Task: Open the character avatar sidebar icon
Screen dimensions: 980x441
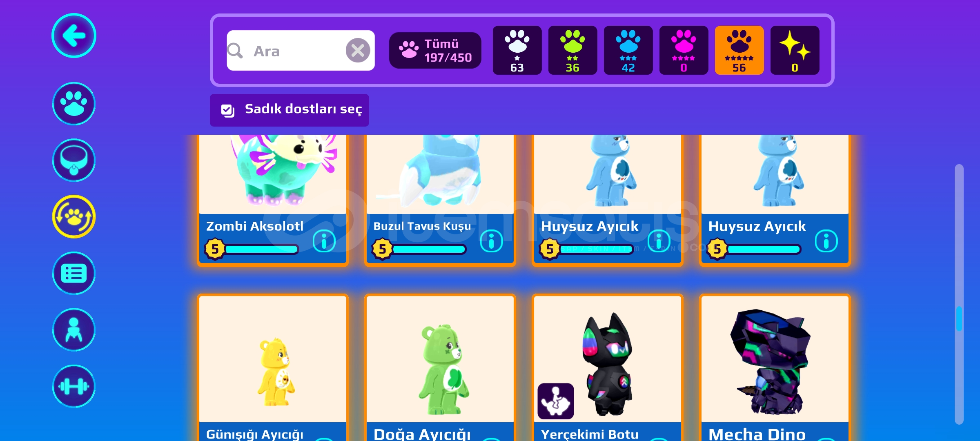Action: click(74, 330)
